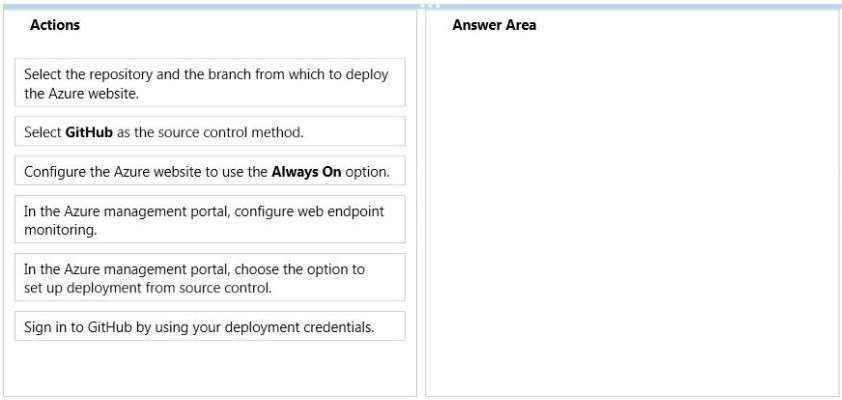Choose the Always On configuration action
This screenshot has width=842, height=400.
click(x=210, y=171)
